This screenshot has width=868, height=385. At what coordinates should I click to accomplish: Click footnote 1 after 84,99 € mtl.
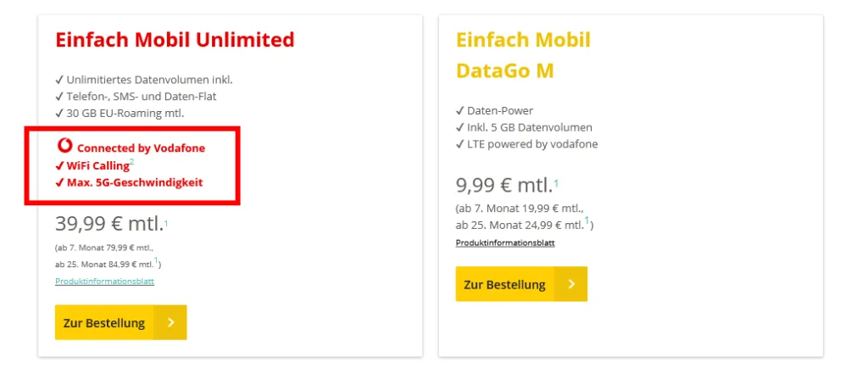coord(156,260)
